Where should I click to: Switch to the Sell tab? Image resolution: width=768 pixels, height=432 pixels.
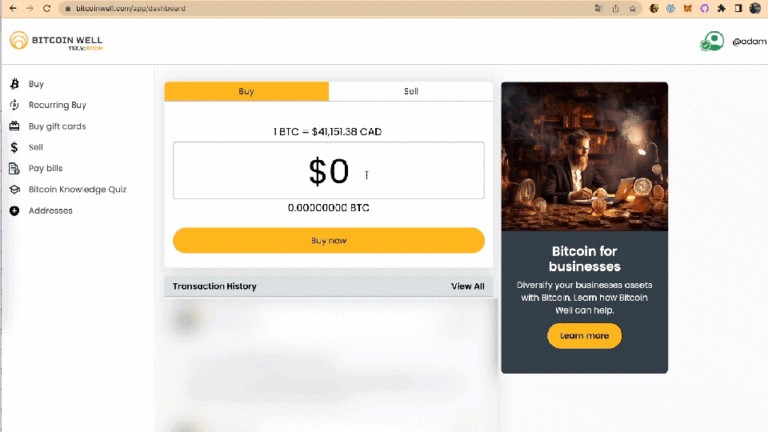click(x=411, y=91)
